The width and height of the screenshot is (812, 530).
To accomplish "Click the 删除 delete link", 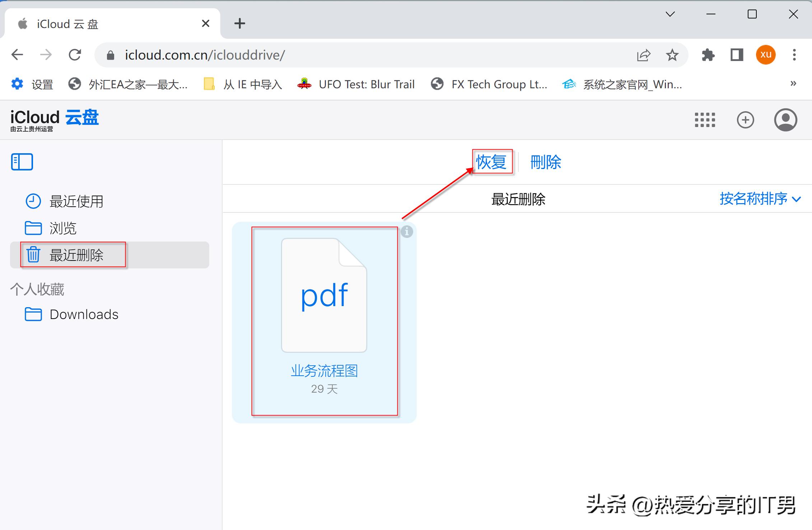I will 546,162.
